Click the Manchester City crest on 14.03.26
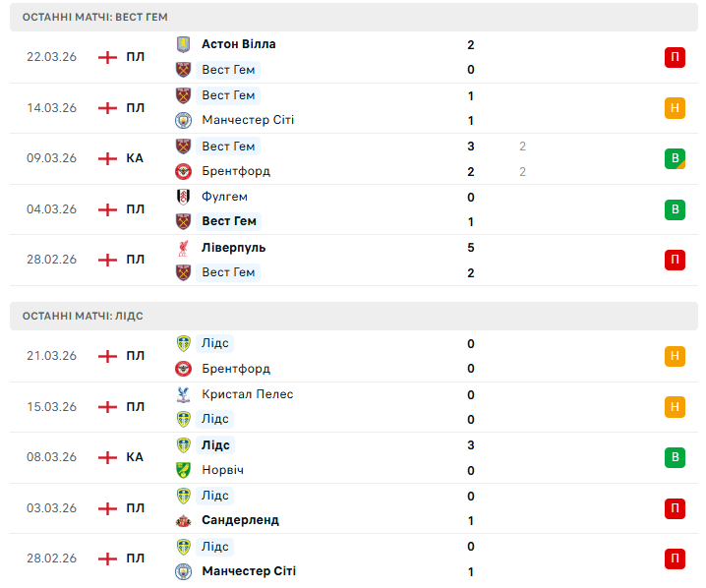This screenshot has width=706, height=588. (183, 120)
